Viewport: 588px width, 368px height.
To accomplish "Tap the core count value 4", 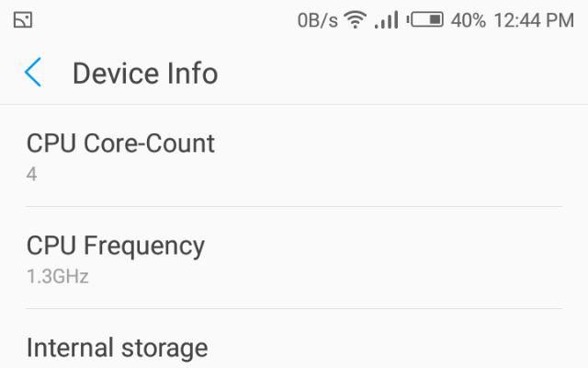I will pyautogui.click(x=31, y=174).
